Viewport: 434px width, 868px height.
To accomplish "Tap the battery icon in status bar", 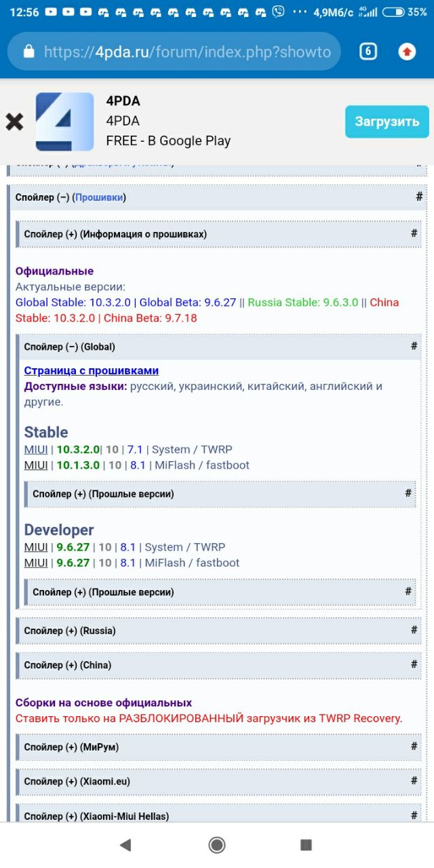I will click(x=393, y=12).
